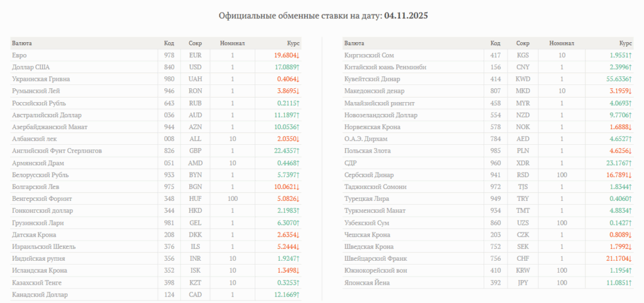
Task: Click the right table's Курс column header
Action: click(x=625, y=43)
